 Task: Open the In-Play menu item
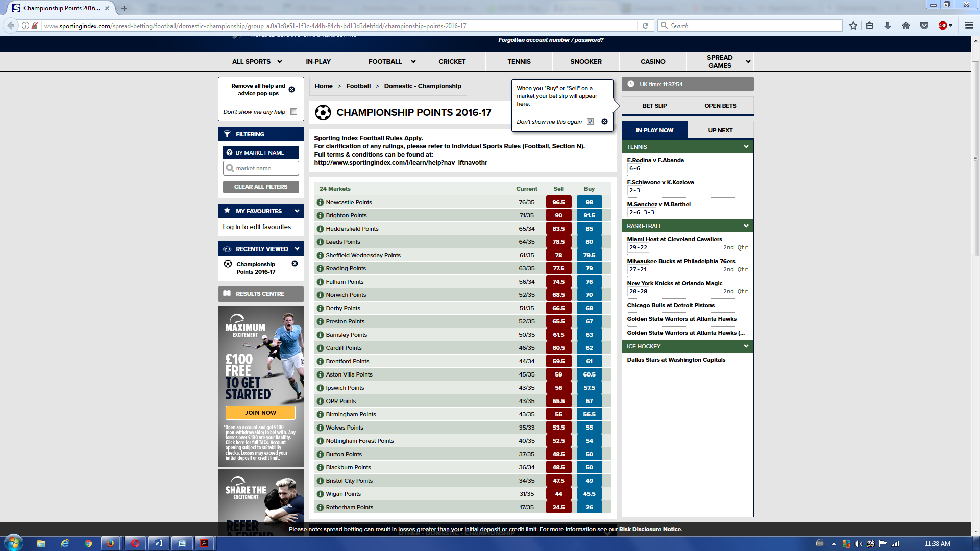pos(318,62)
